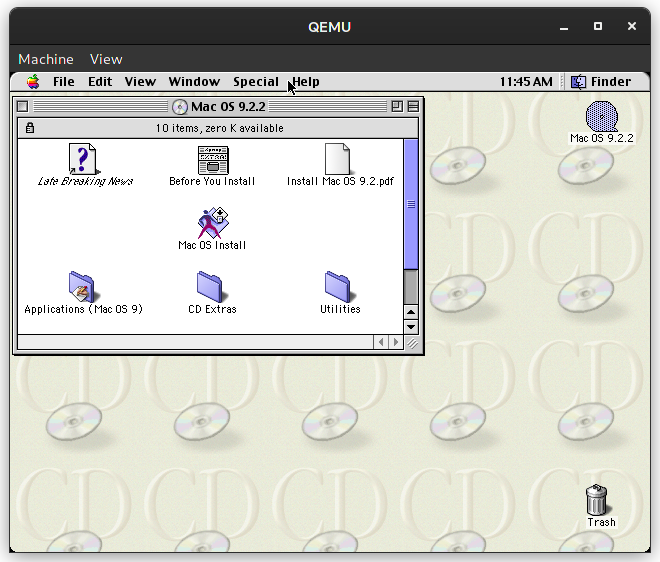Click the horizontal scrollbar right arrow
Image resolution: width=660 pixels, height=562 pixels.
[x=396, y=342]
